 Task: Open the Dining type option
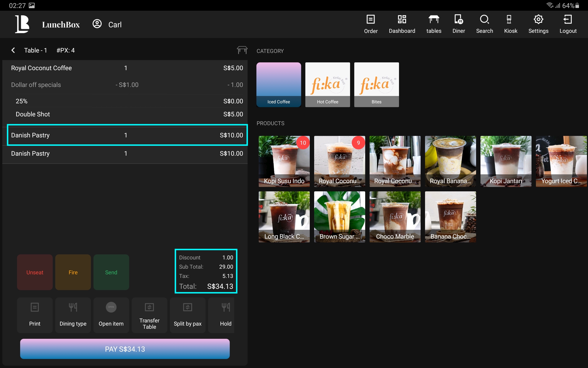point(73,315)
